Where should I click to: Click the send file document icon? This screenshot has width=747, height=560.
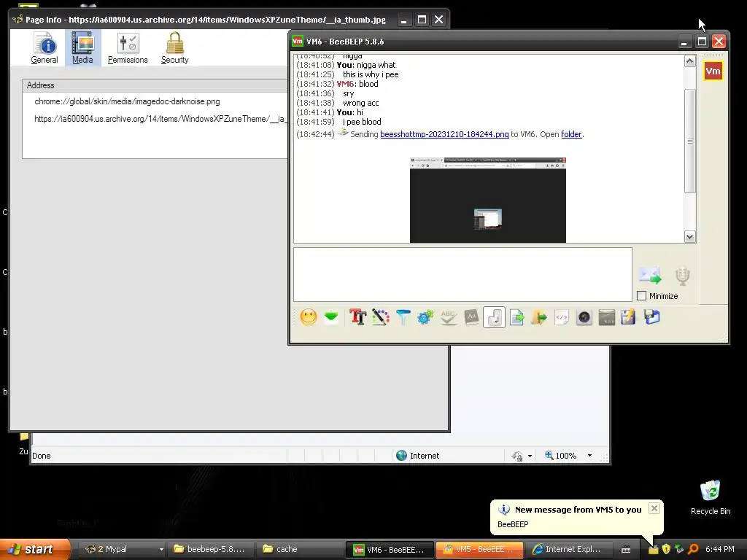pyautogui.click(x=516, y=317)
